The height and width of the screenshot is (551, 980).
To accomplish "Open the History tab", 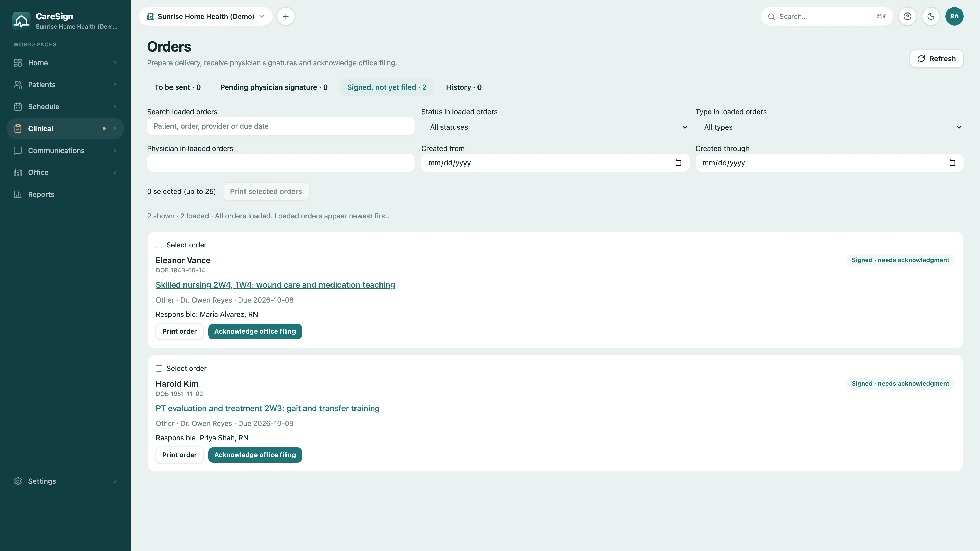I will coord(464,87).
